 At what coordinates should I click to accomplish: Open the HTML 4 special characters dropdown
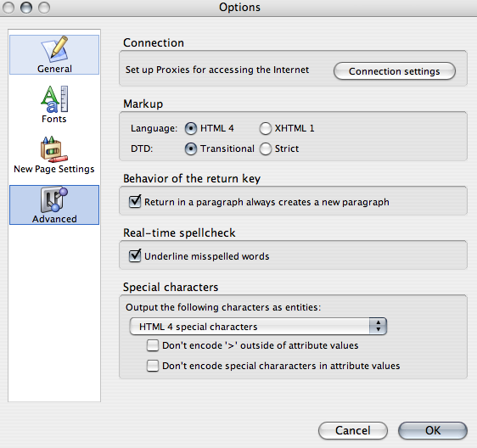pos(258,327)
